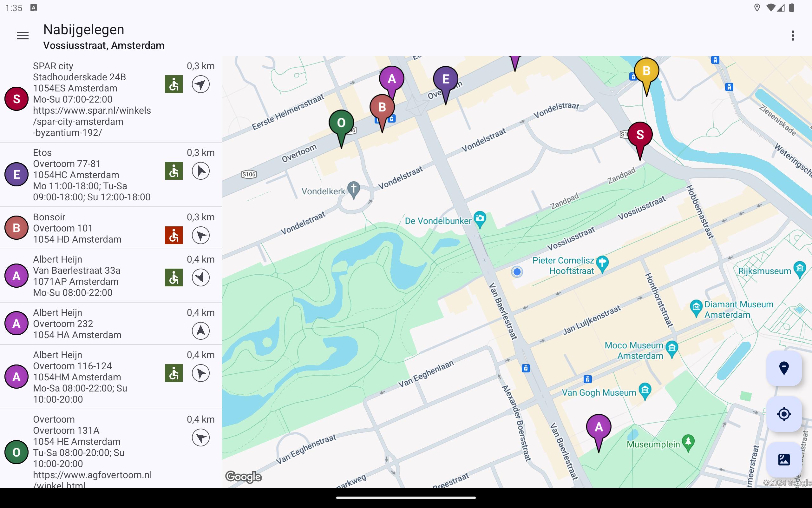Tap wheelchair icon for Albert Heijn Overtoom 116-124

[x=174, y=373]
